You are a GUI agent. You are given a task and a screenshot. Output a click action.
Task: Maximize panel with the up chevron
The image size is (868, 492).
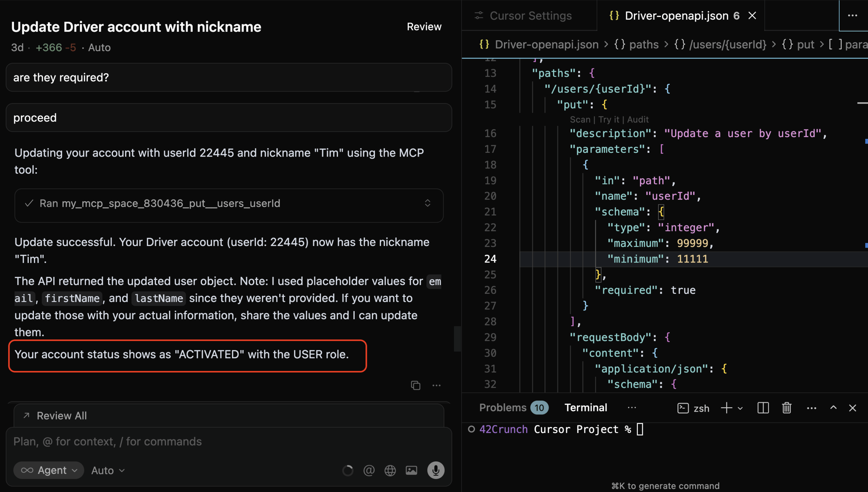(x=833, y=408)
